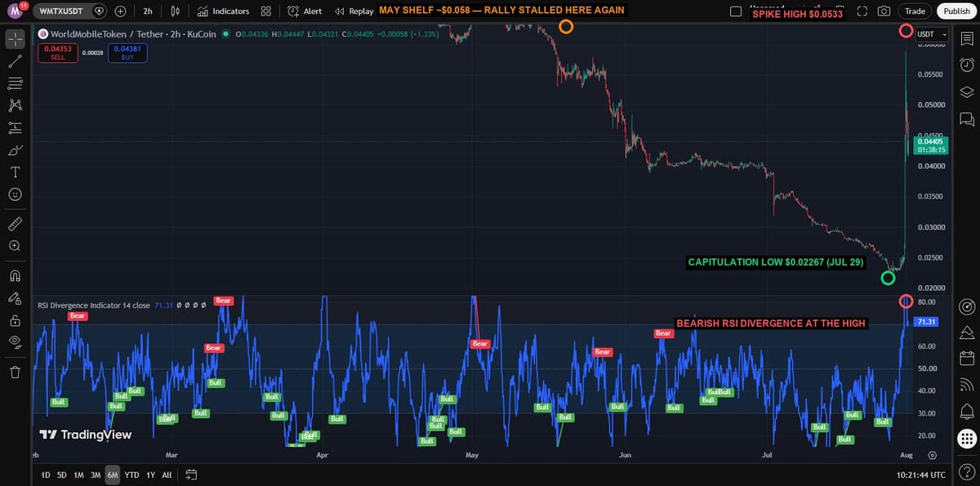The image size is (980, 486).
Task: Open the go to date calendar icon
Action: pyautogui.click(x=191, y=475)
